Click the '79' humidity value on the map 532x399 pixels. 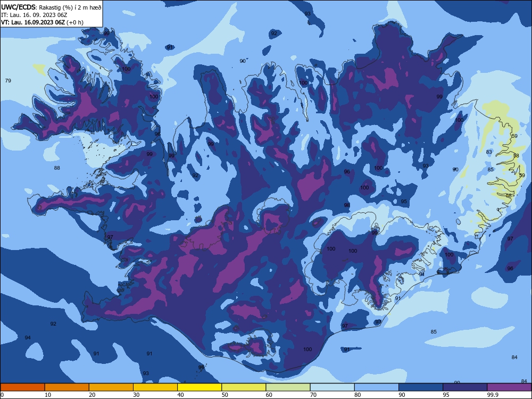pos(8,81)
